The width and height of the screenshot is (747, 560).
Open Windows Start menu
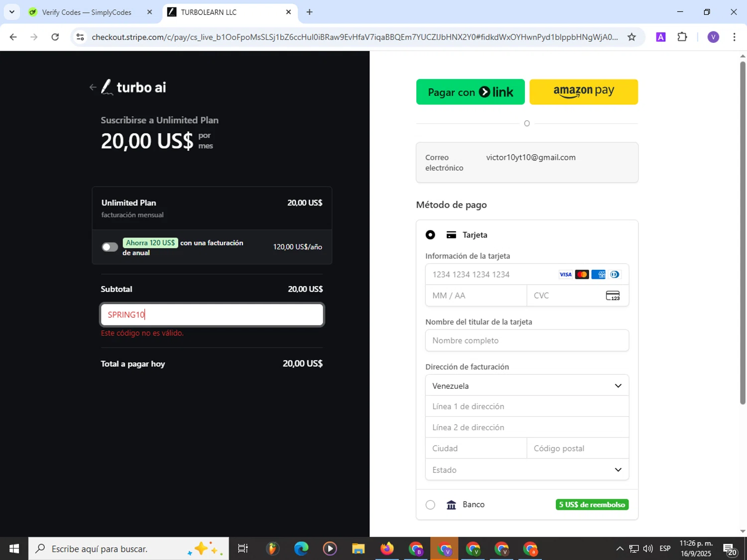tap(14, 549)
